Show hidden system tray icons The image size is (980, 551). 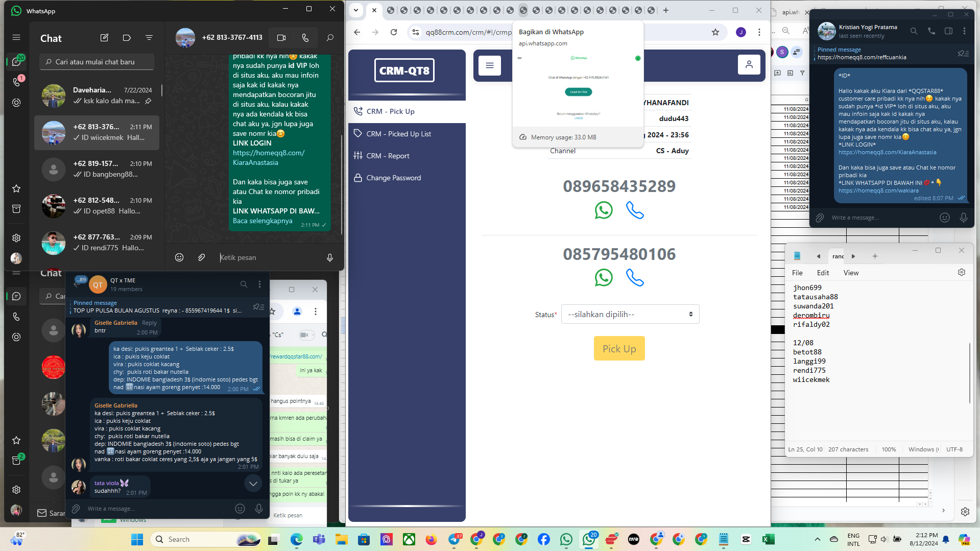[817, 539]
